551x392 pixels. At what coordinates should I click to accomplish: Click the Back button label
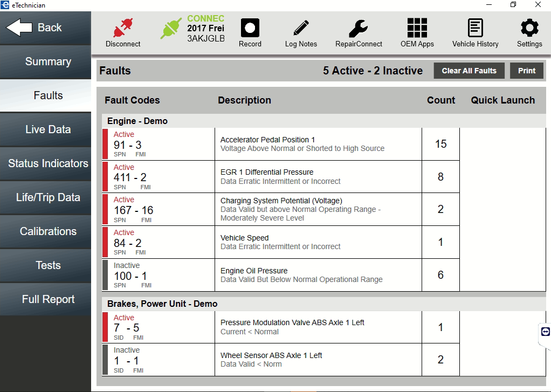[x=50, y=27]
